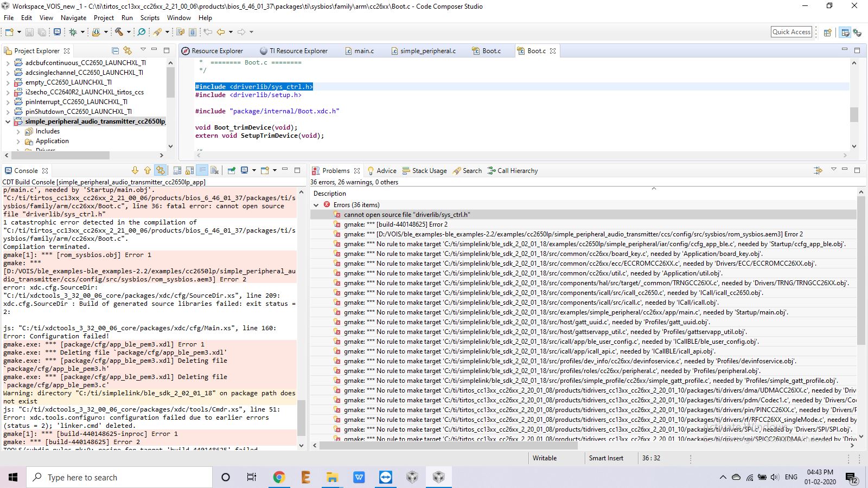Click the Quick Access field
Image resolution: width=868 pixels, height=488 pixels.
coord(792,32)
